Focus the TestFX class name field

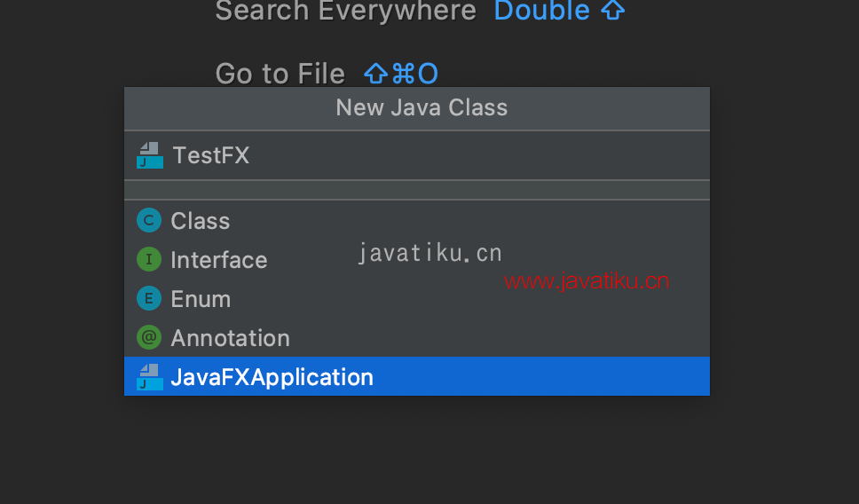point(417,155)
